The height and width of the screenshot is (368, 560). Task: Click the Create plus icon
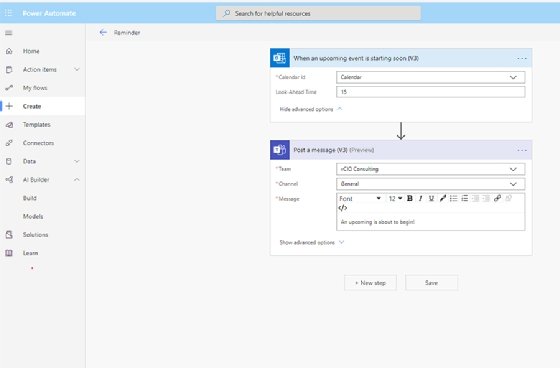(x=9, y=106)
